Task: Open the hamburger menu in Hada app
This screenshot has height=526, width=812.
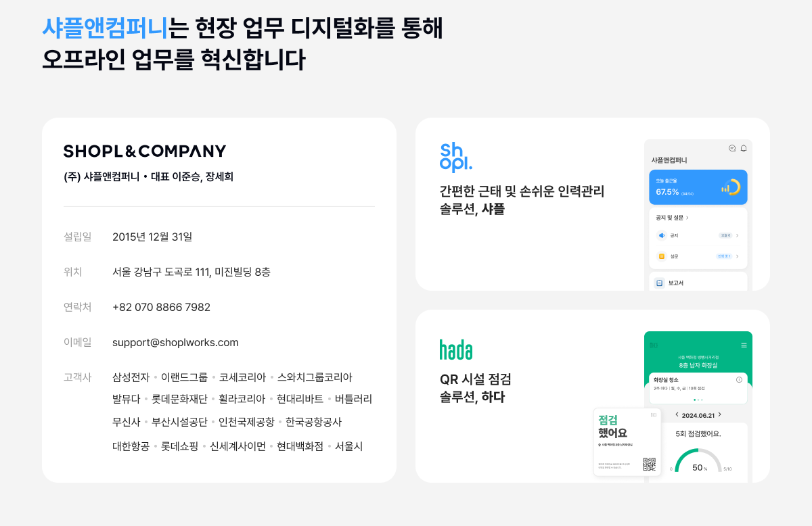Action: pos(744,345)
